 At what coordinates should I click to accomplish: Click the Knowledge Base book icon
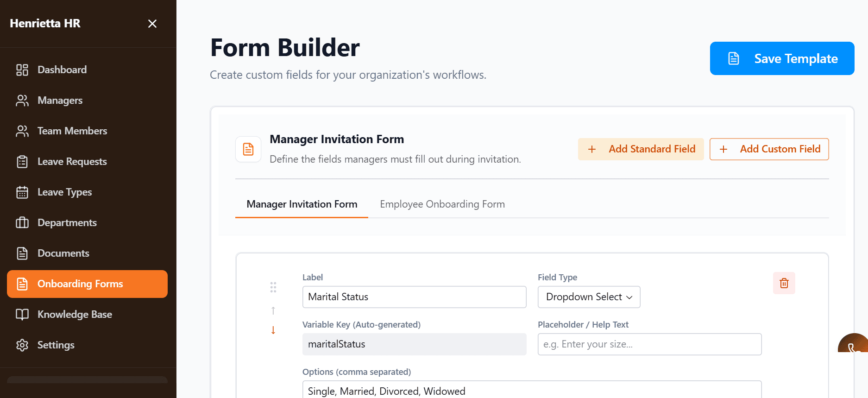(22, 315)
